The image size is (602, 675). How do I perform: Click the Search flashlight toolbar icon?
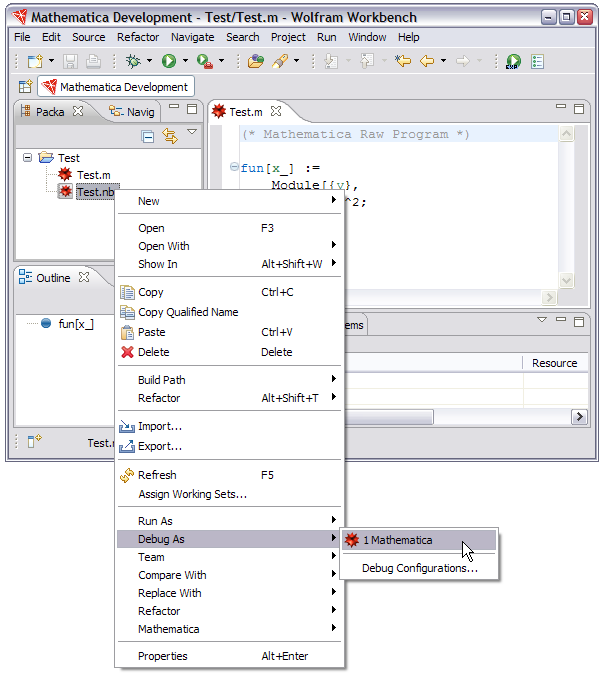[280, 61]
